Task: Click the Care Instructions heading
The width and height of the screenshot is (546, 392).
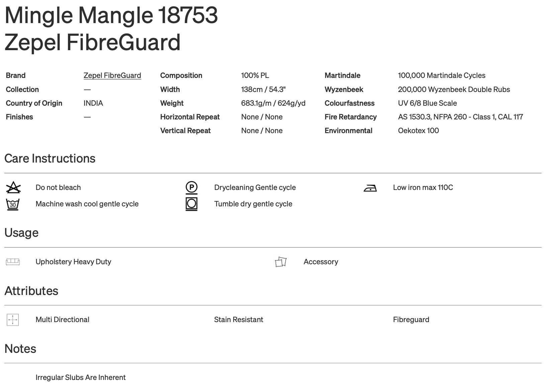Action: 50,159
